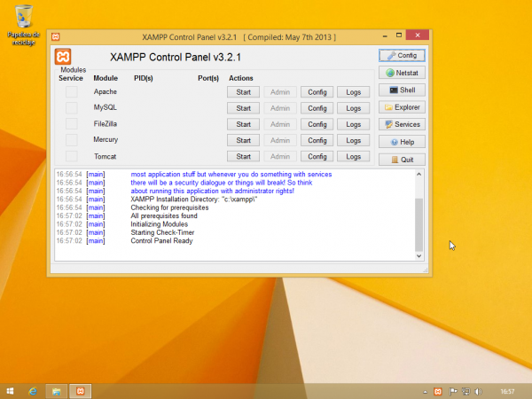
Task: Open the Windows Start button
Action: click(x=10, y=391)
